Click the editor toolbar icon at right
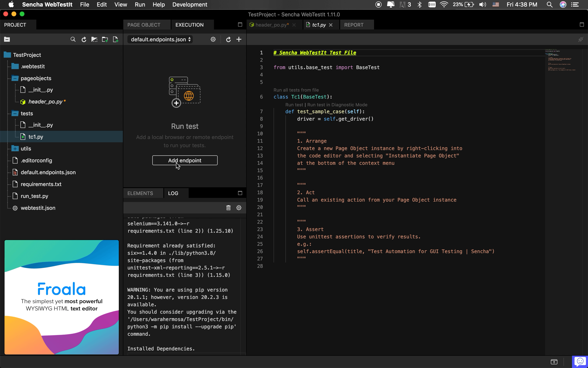 pos(581,39)
